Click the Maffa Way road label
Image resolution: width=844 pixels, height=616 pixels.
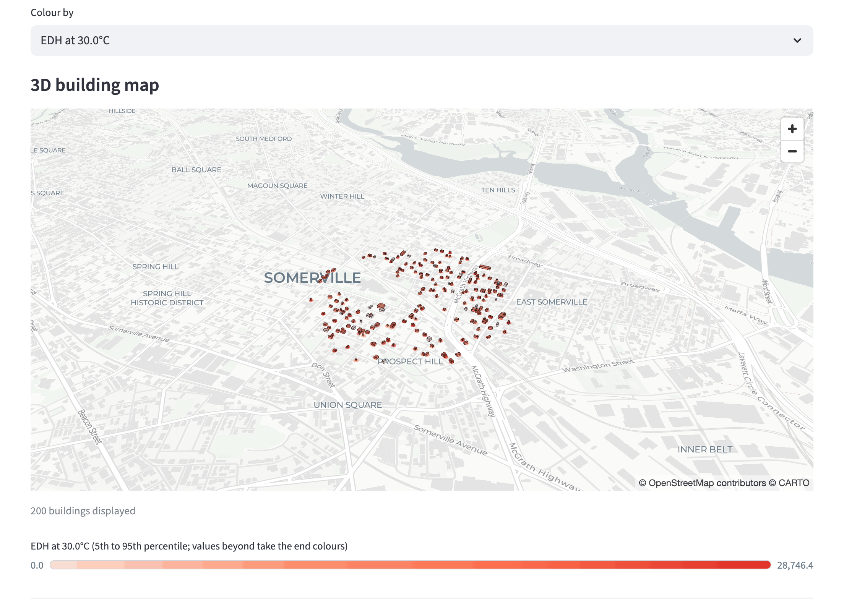tap(746, 315)
